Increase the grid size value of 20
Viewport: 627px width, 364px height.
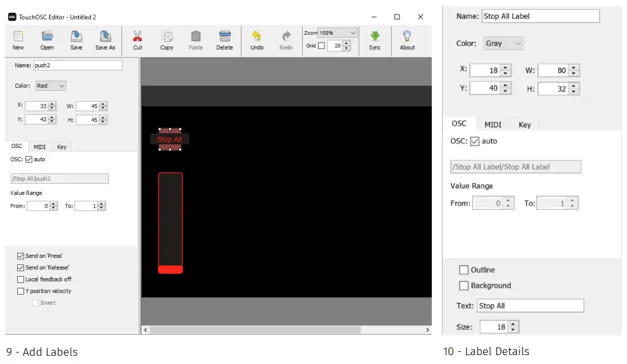pyautogui.click(x=347, y=44)
